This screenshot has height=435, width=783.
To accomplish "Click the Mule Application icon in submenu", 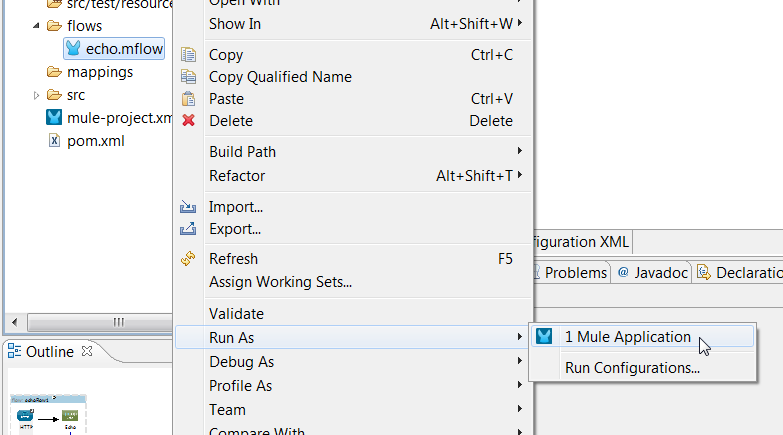I will [545, 337].
